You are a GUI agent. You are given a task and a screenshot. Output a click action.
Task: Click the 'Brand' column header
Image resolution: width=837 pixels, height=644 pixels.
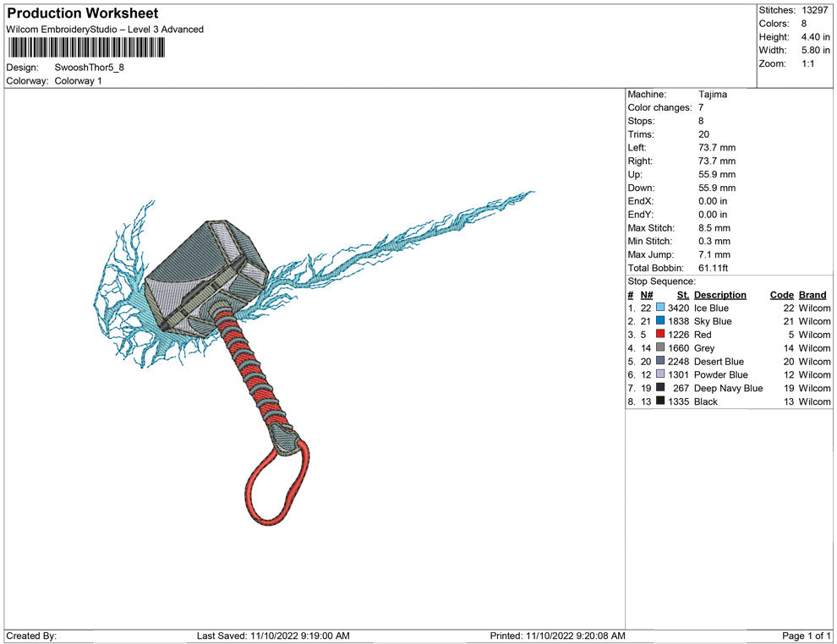click(812, 295)
